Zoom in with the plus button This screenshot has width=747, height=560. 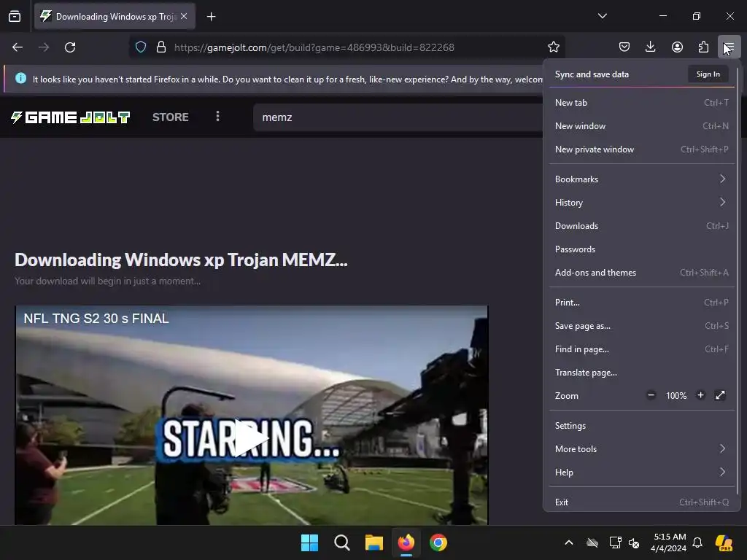(700, 395)
